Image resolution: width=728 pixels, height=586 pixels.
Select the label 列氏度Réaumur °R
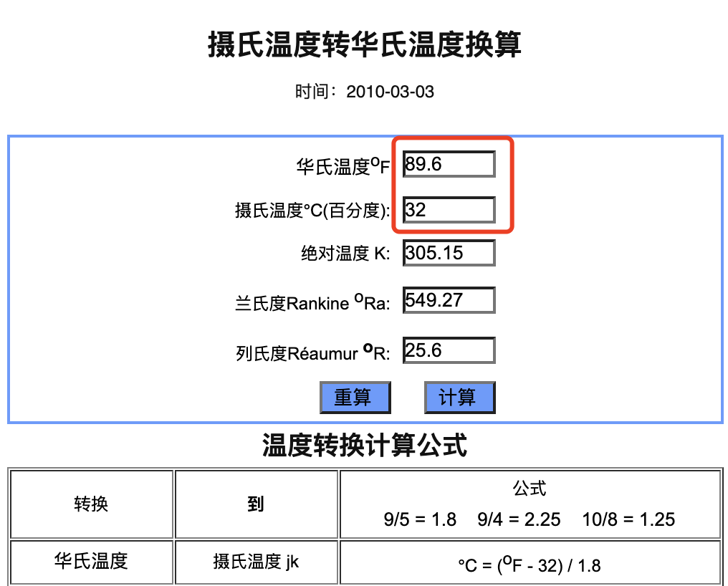312,353
